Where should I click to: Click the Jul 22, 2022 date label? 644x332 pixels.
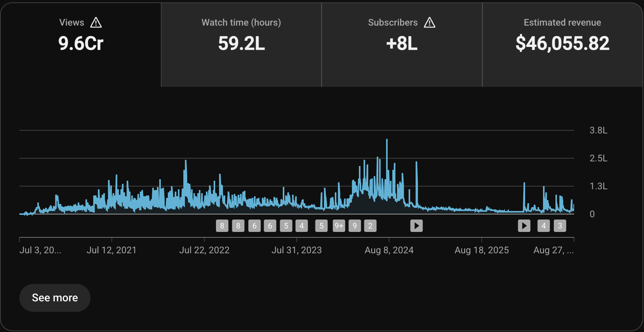[204, 250]
